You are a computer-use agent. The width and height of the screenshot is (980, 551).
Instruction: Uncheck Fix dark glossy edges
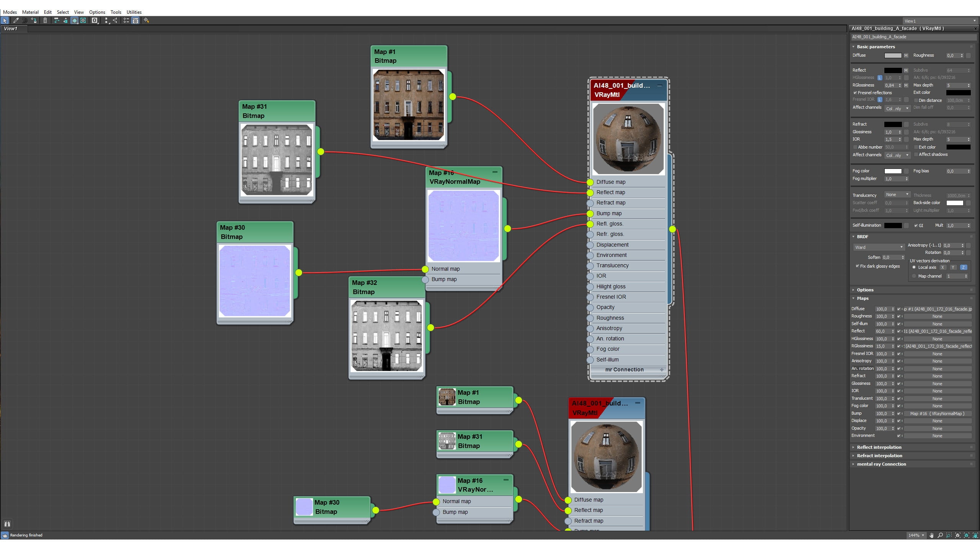tap(858, 266)
